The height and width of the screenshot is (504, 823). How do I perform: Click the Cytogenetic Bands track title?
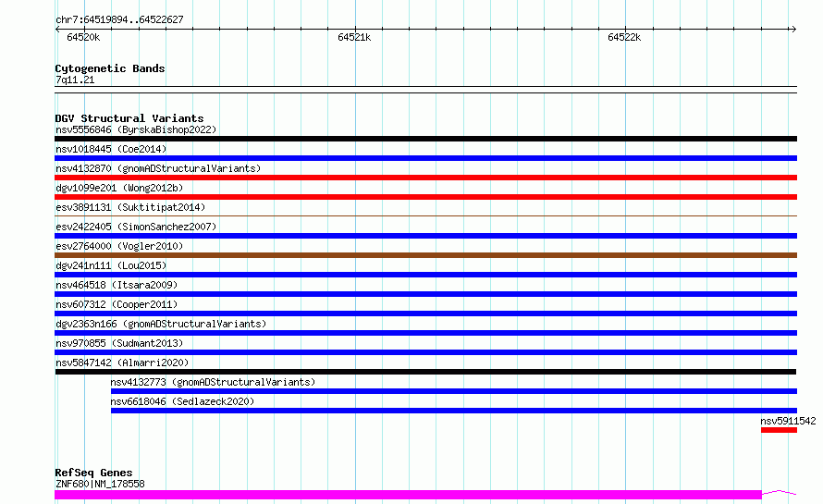(110, 68)
